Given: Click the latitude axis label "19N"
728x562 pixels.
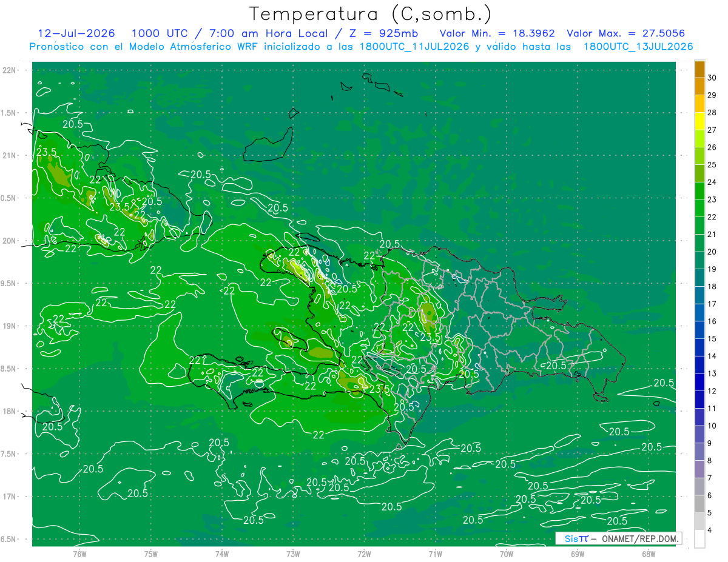Looking at the screenshot, I should [10, 326].
